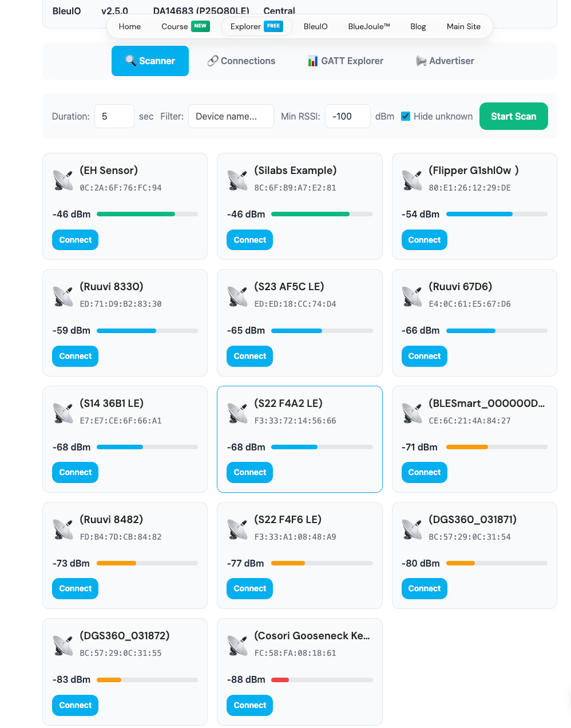Open GATT Explorer via the bar chart icon
This screenshot has height=728, width=571.
click(312, 61)
